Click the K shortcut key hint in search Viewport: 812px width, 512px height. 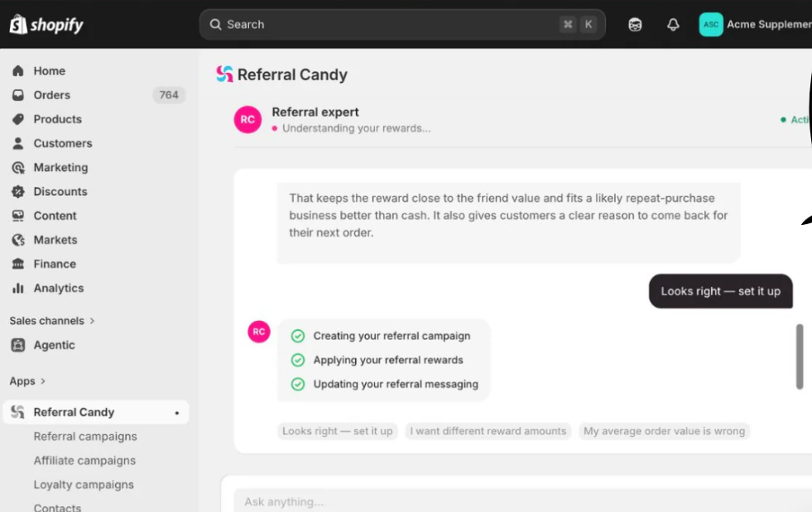click(x=589, y=24)
